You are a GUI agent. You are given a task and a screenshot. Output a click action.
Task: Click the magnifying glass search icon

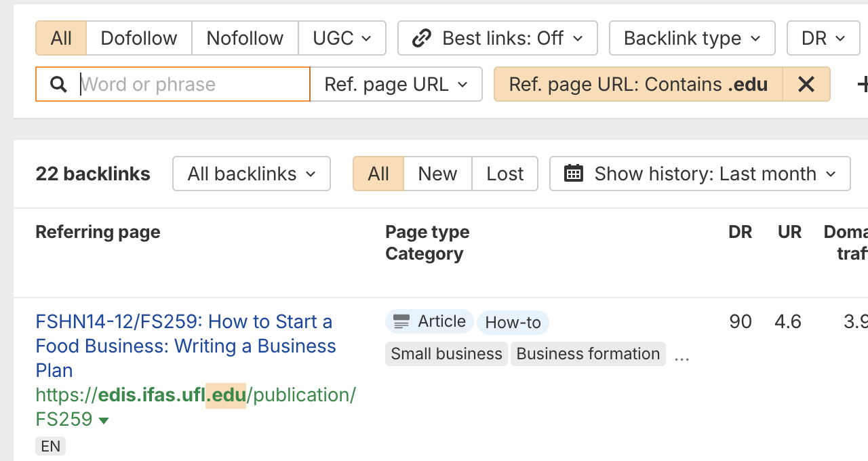tap(59, 84)
